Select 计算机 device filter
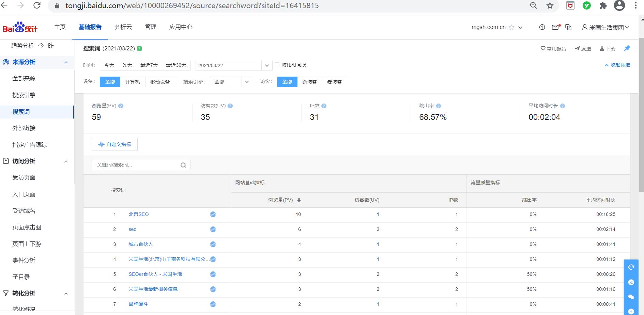Image resolution: width=644 pixels, height=315 pixels. coord(133,82)
